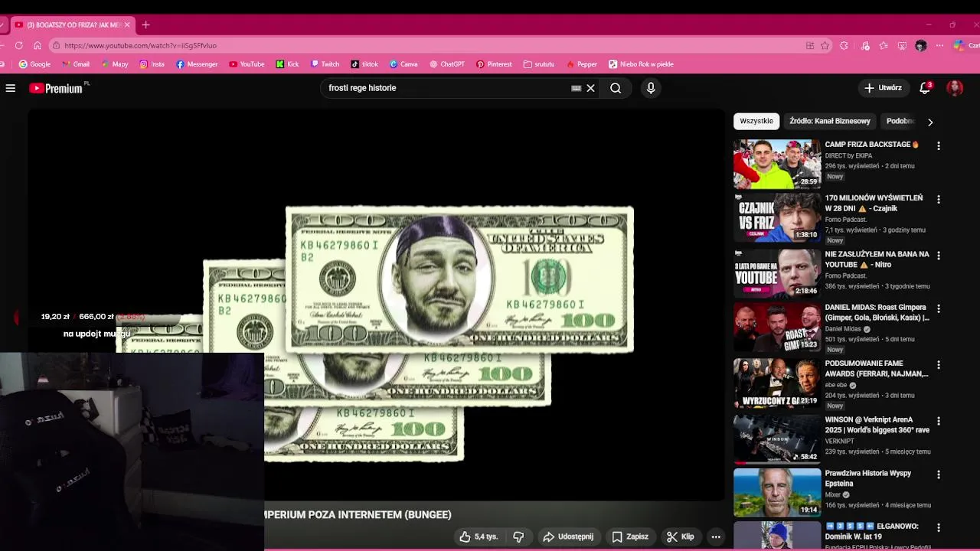Open more video actions (three dots)
980x551 pixels.
[716, 536]
